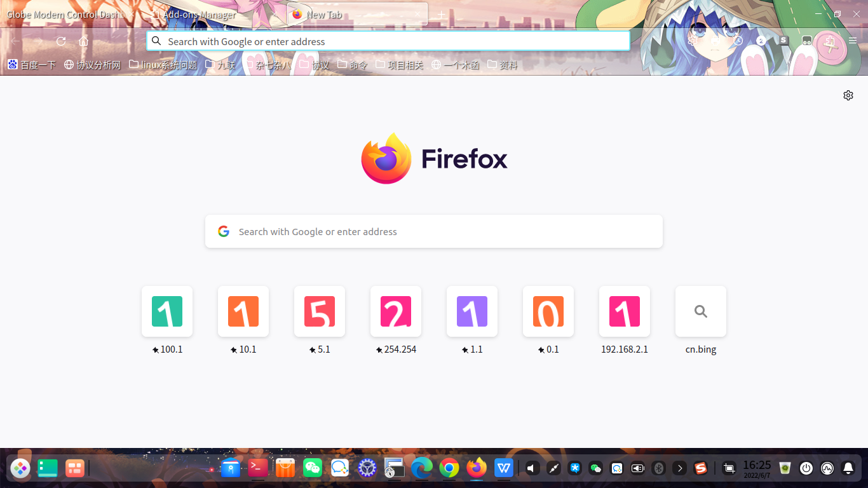
Task: Open the screenshot tool beside the clock
Action: (729, 468)
